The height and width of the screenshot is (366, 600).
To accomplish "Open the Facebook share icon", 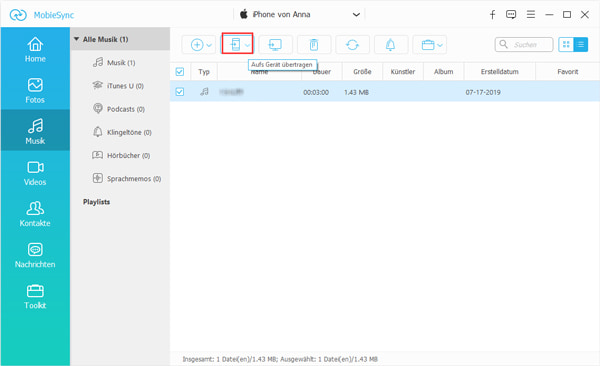I will 492,15.
